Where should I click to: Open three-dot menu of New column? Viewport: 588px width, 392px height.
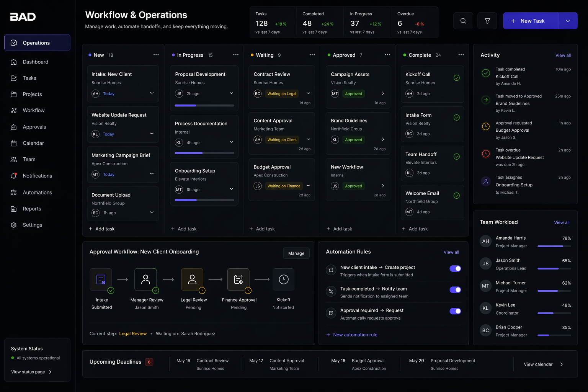[156, 55]
